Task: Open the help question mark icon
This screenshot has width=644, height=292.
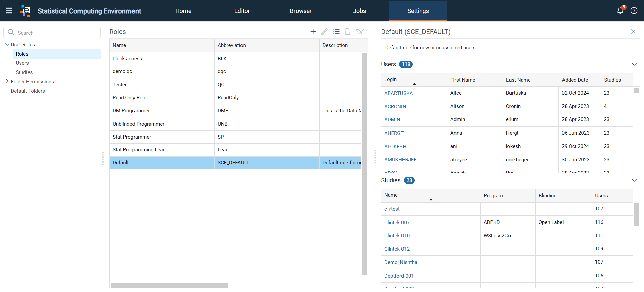Action: (634, 11)
